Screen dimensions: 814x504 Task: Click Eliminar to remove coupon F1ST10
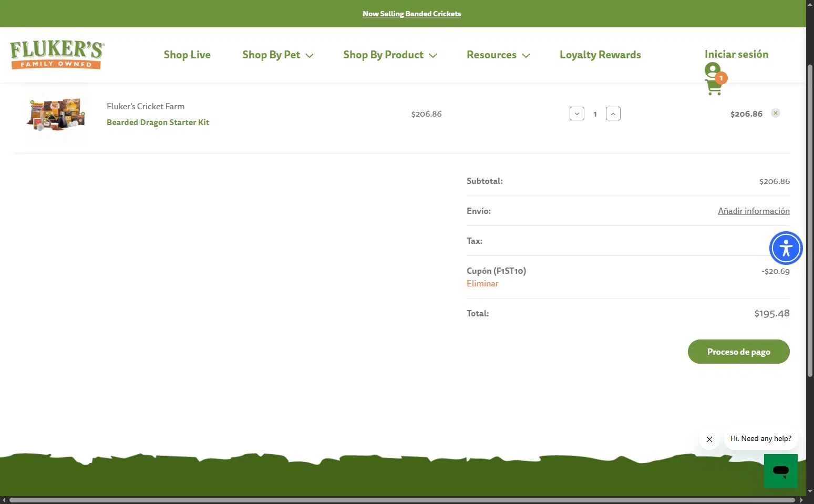[482, 283]
